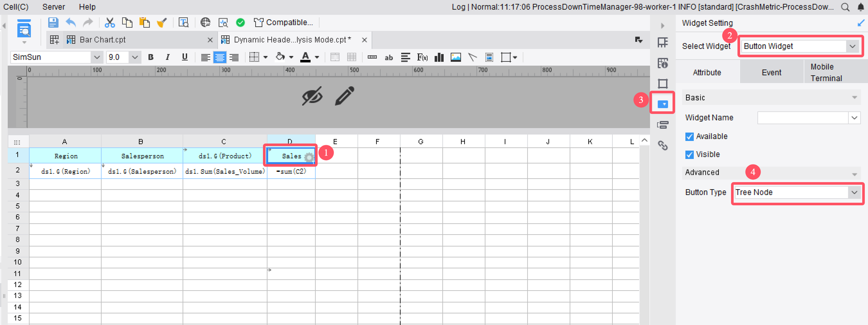The width and height of the screenshot is (868, 325).
Task: Click the Paste clipboard icon
Action: (145, 23)
